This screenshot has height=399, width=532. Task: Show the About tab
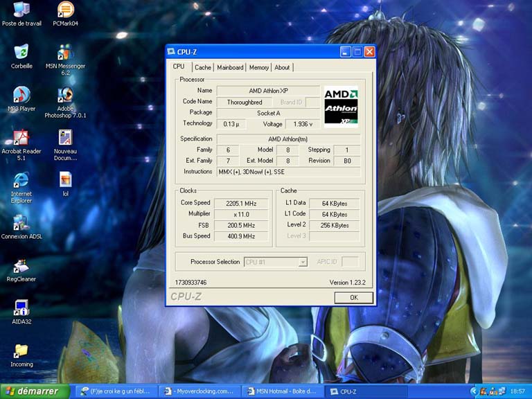[282, 67]
